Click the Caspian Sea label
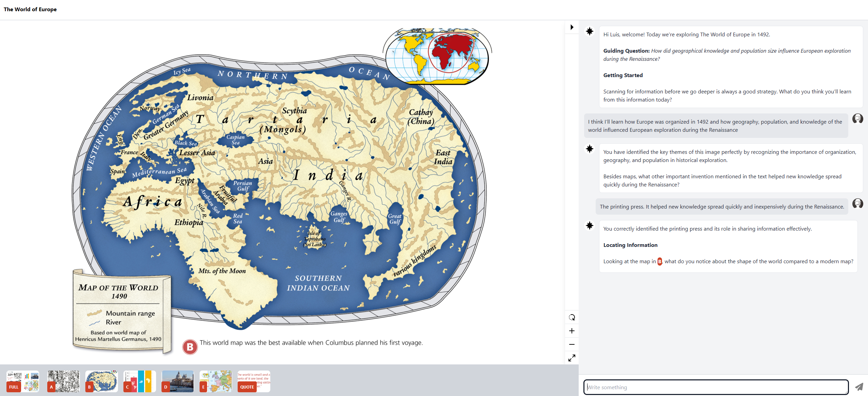The width and height of the screenshot is (868, 396). click(x=236, y=140)
